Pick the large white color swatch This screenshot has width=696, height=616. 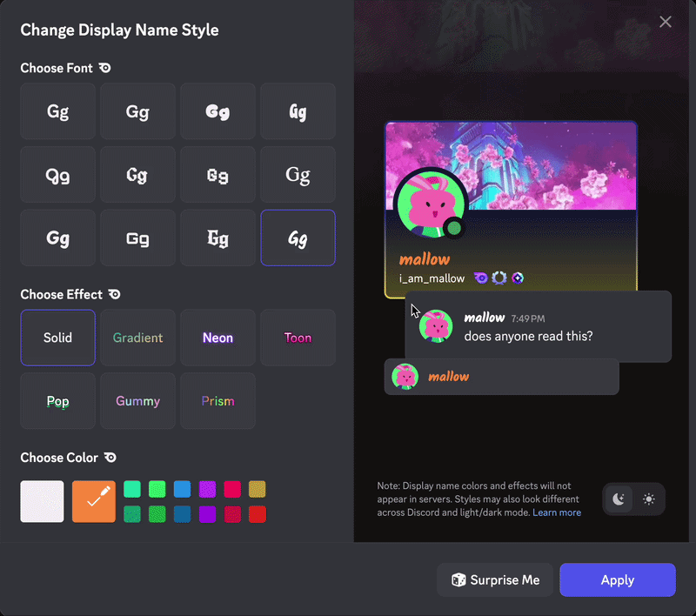[42, 501]
